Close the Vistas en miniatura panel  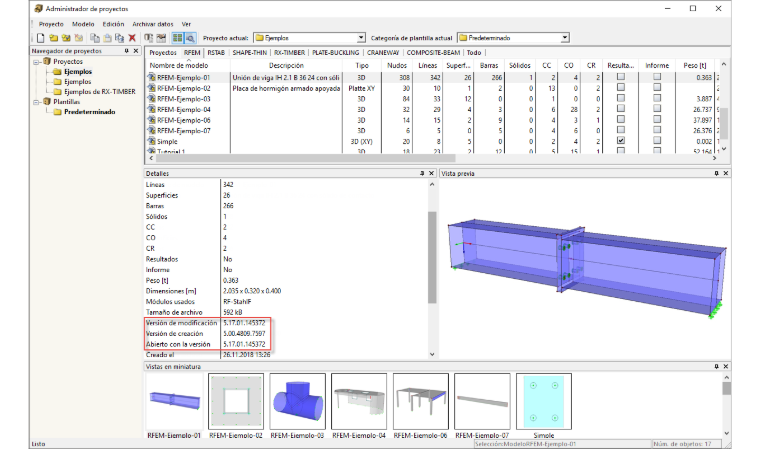pyautogui.click(x=726, y=367)
